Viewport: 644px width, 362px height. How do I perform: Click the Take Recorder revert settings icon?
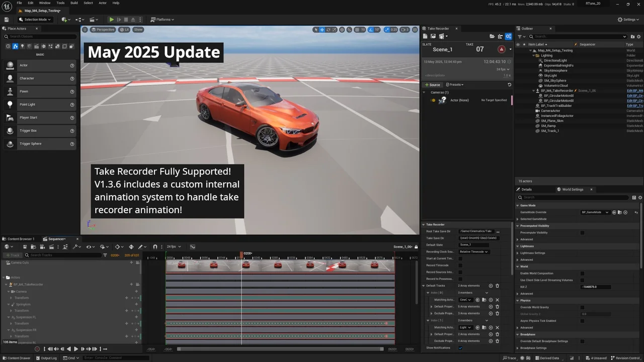509,85
